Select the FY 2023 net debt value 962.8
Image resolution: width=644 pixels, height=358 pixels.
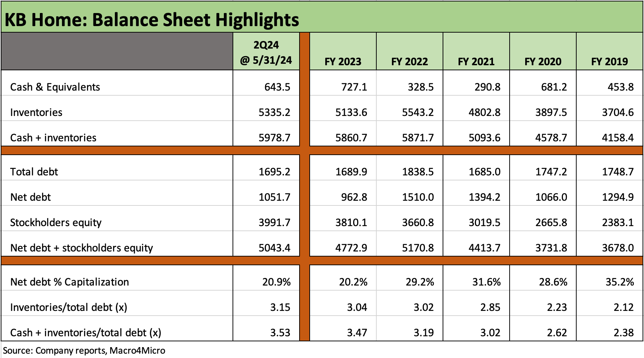pos(354,197)
